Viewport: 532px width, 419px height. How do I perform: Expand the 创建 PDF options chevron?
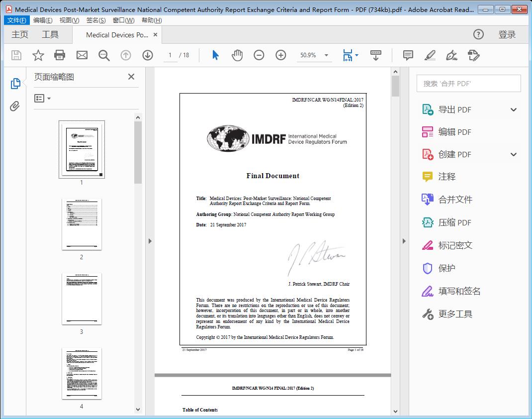click(x=514, y=155)
